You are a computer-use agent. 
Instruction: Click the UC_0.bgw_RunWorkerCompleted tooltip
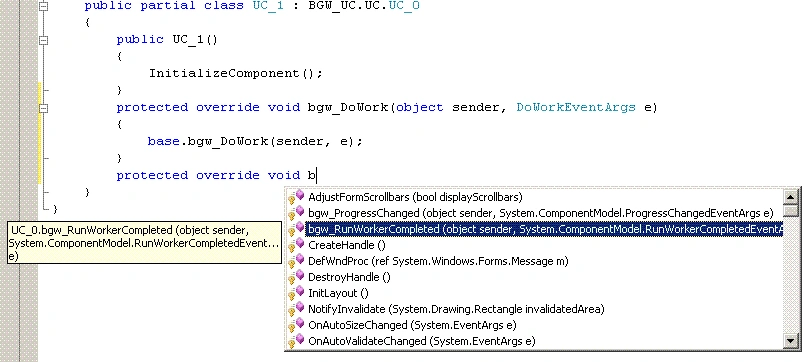145,243
